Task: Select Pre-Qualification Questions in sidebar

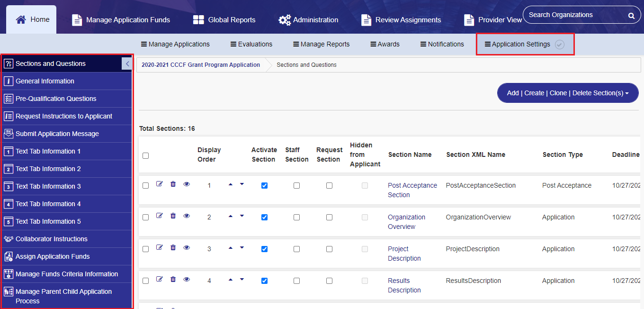Action: point(56,99)
